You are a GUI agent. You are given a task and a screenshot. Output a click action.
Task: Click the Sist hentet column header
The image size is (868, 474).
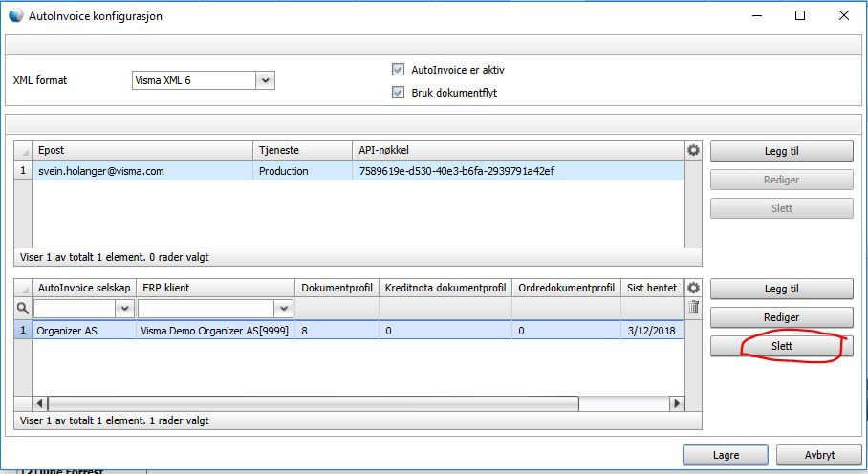click(x=652, y=288)
